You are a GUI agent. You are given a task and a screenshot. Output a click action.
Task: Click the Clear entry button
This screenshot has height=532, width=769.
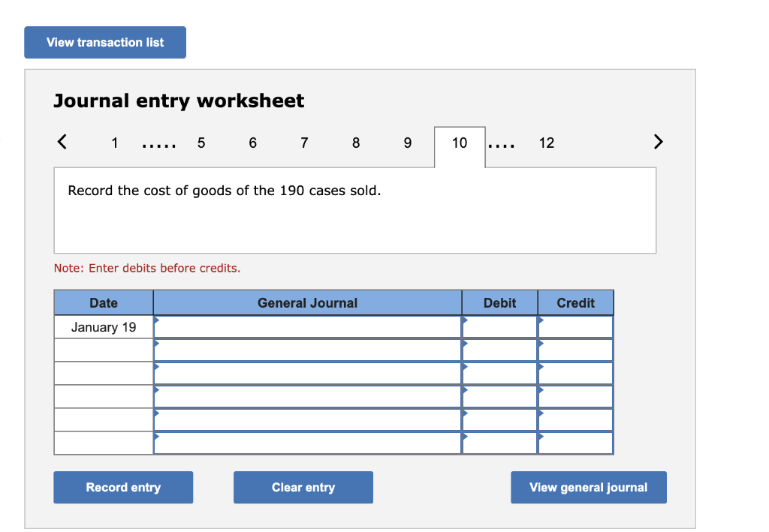tap(303, 487)
